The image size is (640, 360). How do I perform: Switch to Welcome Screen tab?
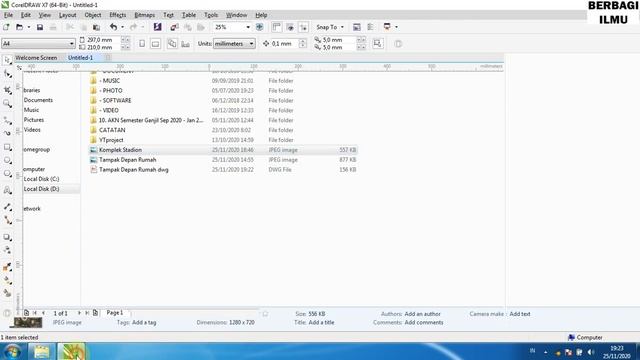coord(36,58)
